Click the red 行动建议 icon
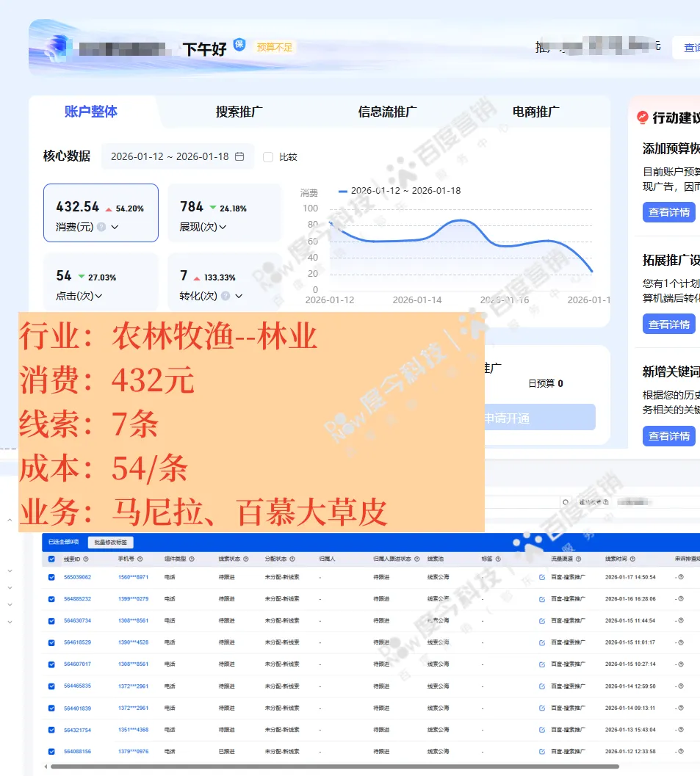The image size is (700, 776). pyautogui.click(x=643, y=117)
